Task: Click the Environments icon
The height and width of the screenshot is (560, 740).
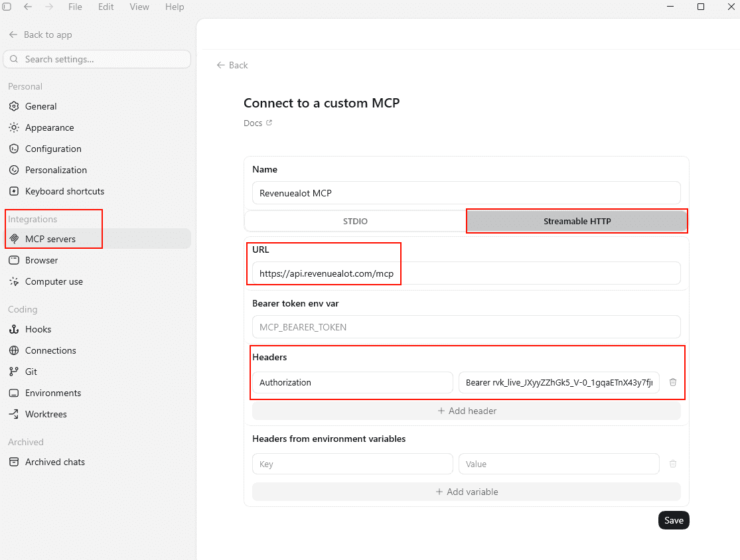Action: tap(14, 393)
